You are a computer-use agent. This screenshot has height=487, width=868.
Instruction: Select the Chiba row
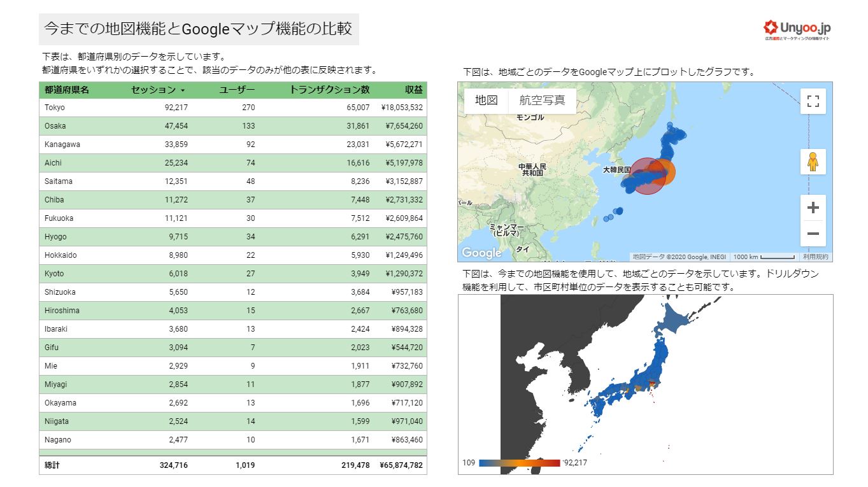point(233,200)
